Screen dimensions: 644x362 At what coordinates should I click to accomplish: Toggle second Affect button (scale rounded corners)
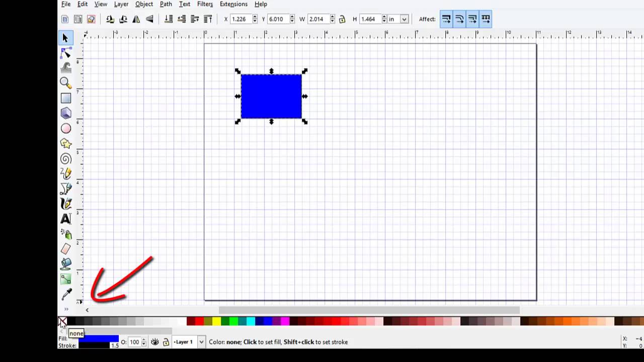click(459, 19)
